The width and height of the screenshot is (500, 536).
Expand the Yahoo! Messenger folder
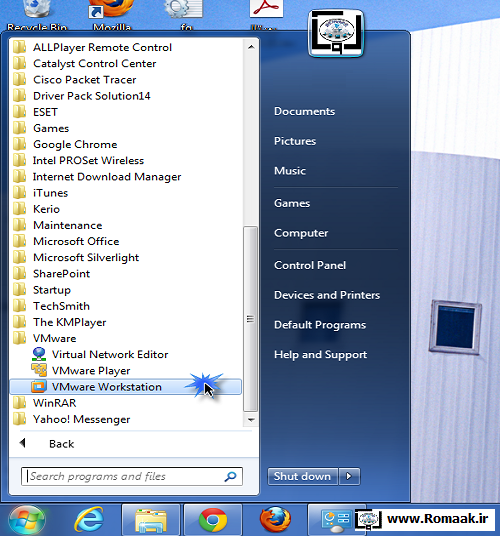(x=81, y=419)
